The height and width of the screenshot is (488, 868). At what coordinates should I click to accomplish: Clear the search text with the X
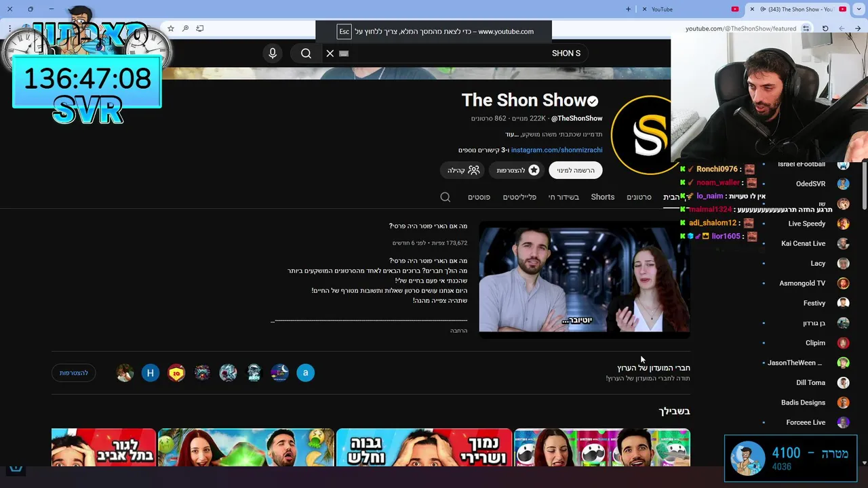[330, 54]
